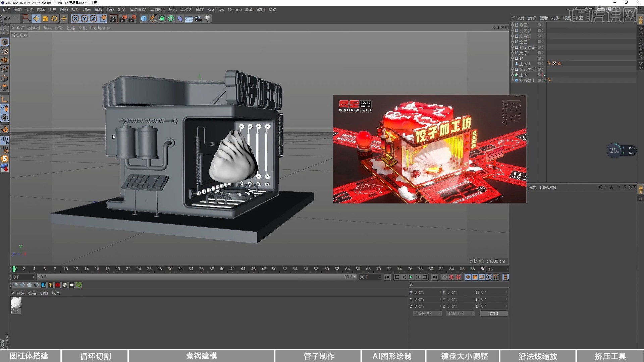Expand the 空白 group
This screenshot has width=644, height=362.
(512, 42)
